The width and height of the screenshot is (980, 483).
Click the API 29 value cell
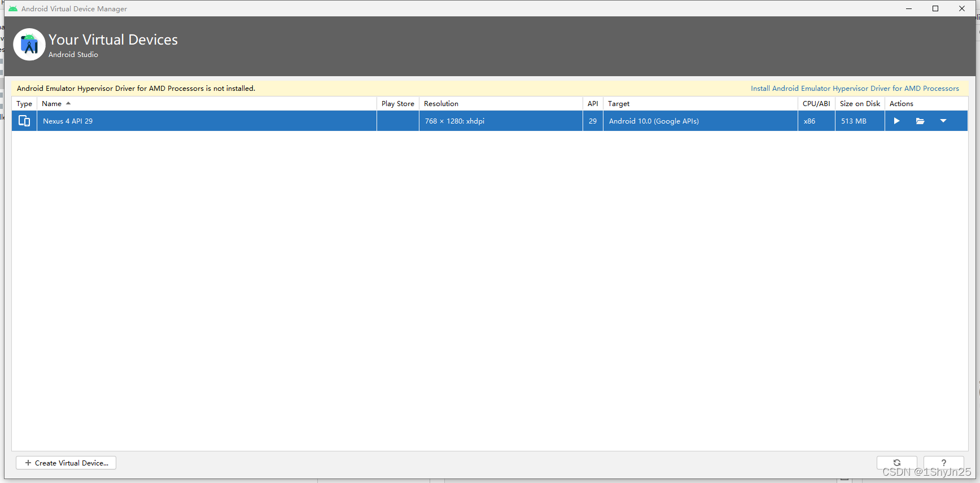(x=593, y=121)
